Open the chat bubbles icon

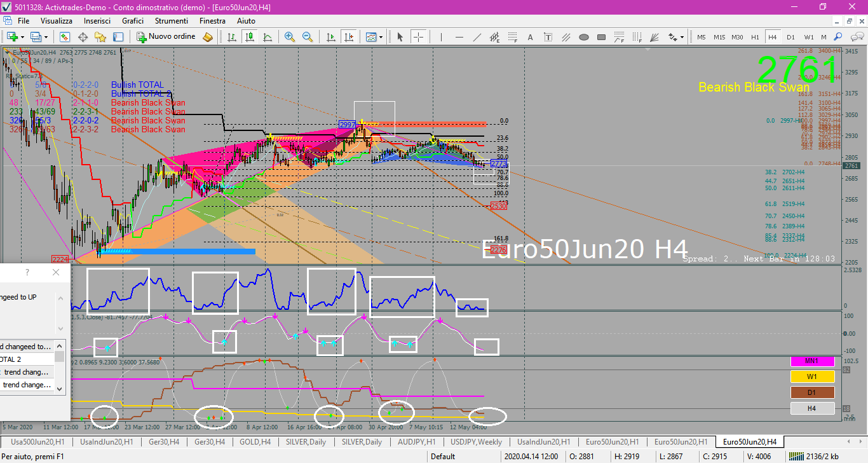tap(857, 37)
